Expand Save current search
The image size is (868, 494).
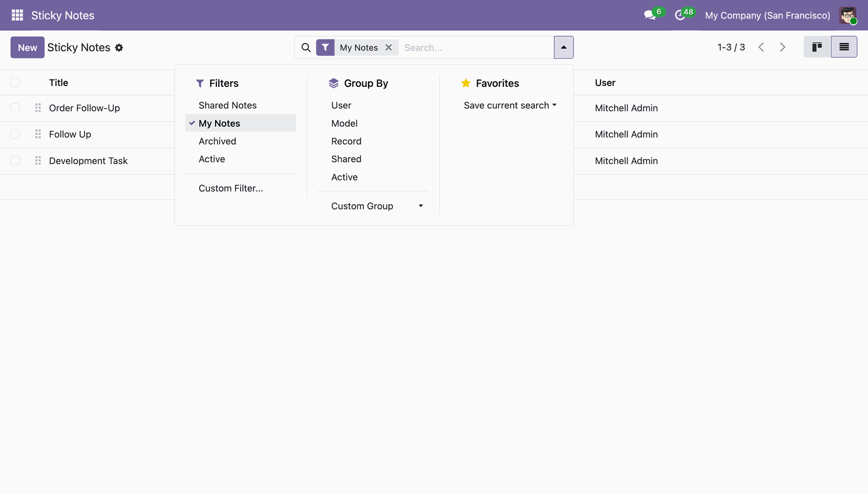(x=509, y=105)
